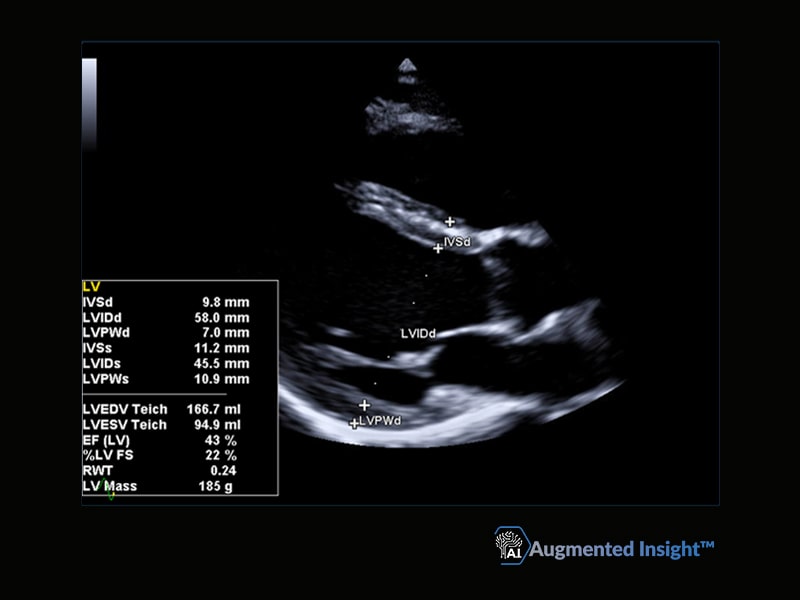The width and height of the screenshot is (800, 600).
Task: Click the Augmented Insight brand text
Action: pyautogui.click(x=621, y=549)
